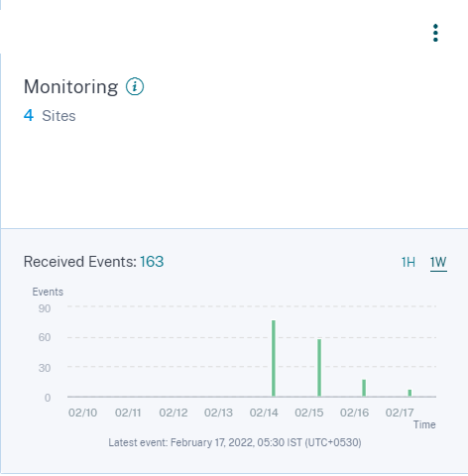
Task: Click the 02/12 date label
Action: coord(174,413)
